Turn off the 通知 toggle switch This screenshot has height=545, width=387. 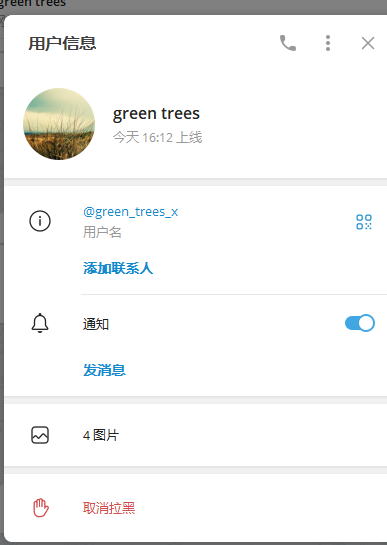tap(360, 323)
